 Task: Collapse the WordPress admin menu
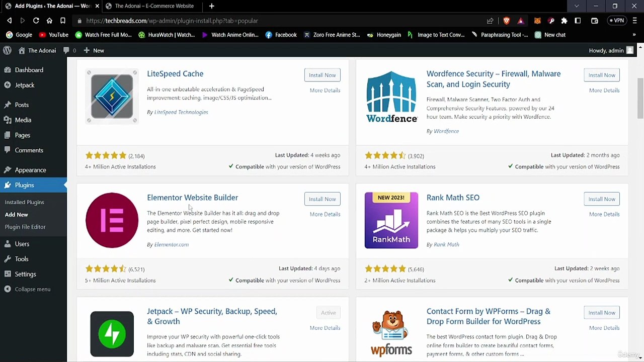(28, 289)
